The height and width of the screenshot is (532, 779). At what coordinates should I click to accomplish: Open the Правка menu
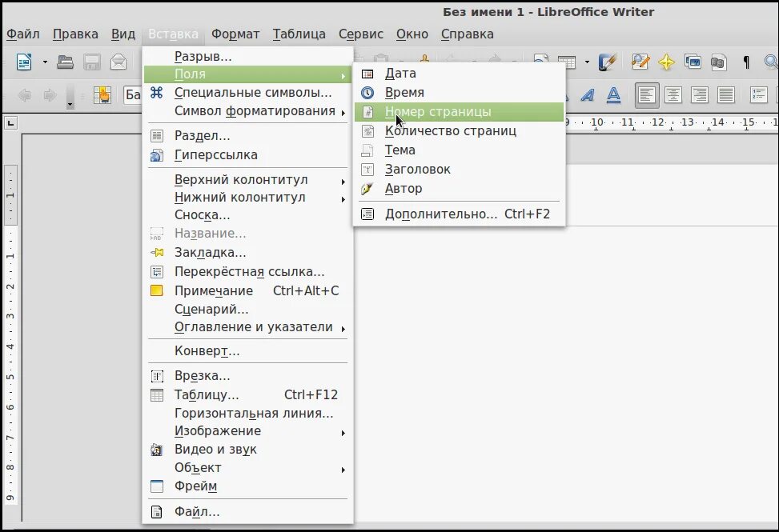(x=75, y=34)
